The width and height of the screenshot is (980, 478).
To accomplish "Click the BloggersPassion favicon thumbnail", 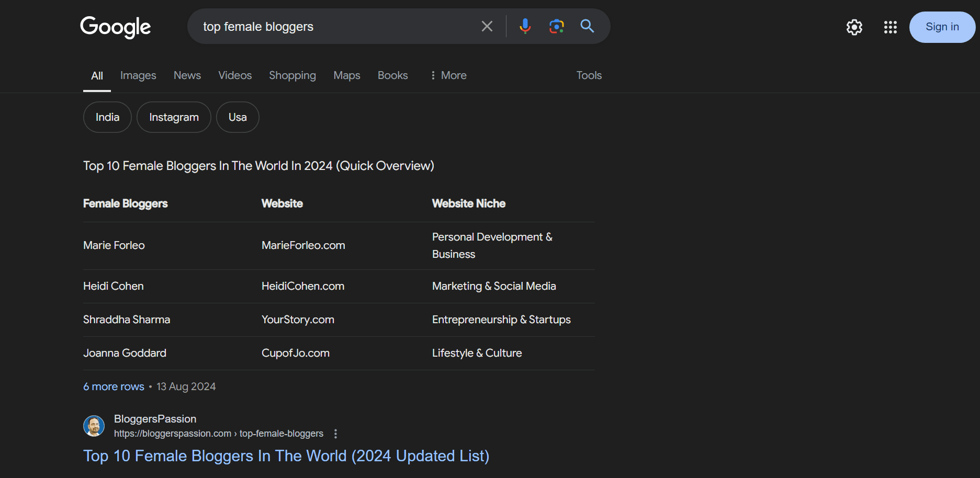I will 94,426.
